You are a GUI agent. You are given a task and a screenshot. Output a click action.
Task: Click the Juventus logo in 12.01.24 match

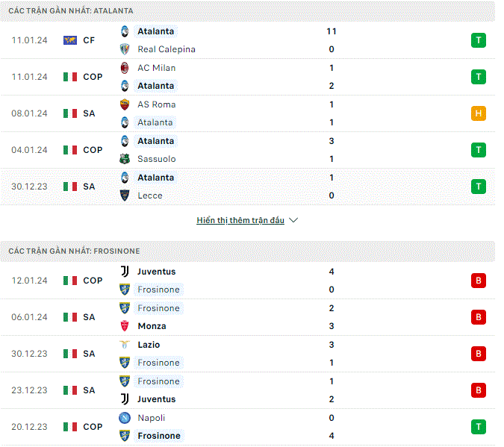(125, 272)
